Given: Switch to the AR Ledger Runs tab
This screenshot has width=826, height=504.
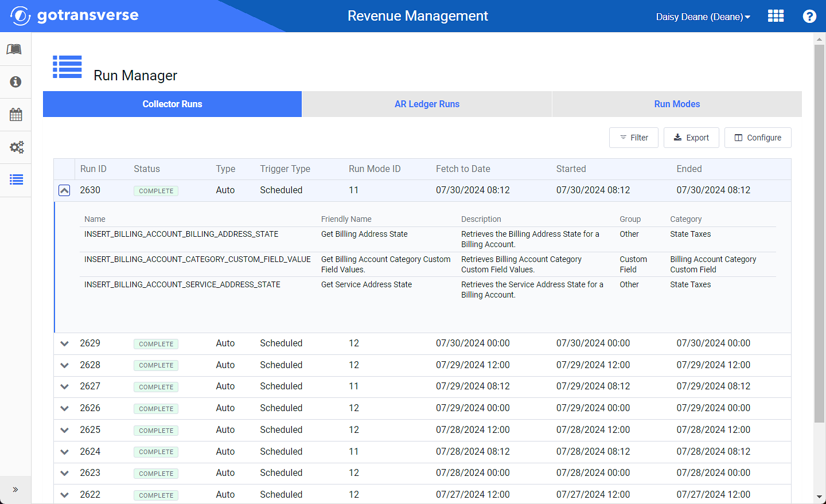Looking at the screenshot, I should pyautogui.click(x=427, y=104).
